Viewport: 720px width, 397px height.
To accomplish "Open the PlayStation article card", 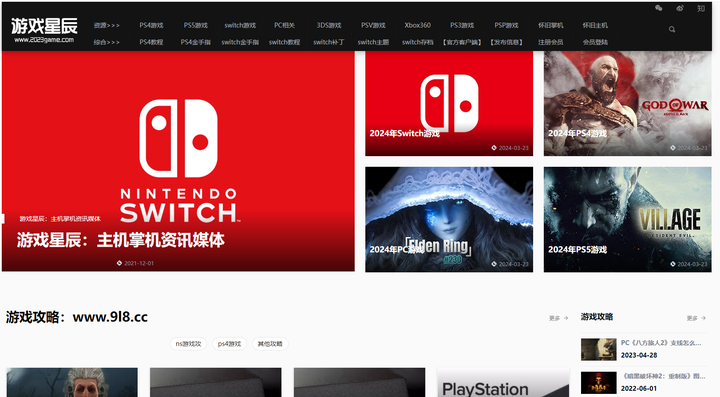I will [503, 382].
